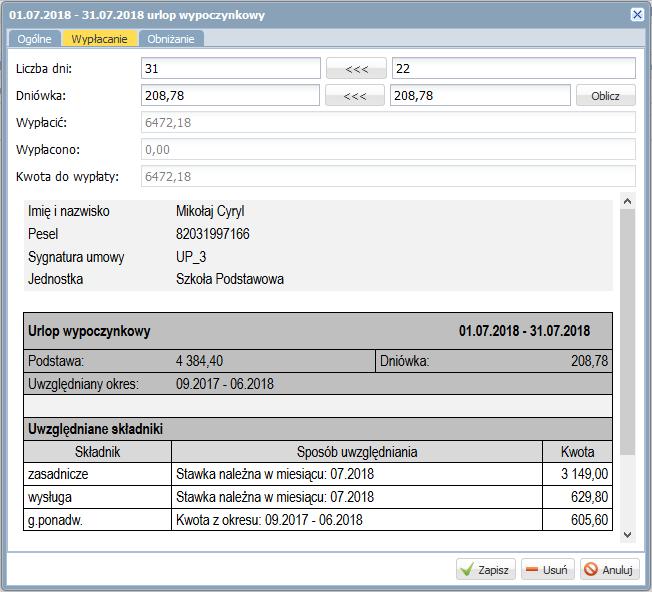Click the Składnik column header

point(97,452)
